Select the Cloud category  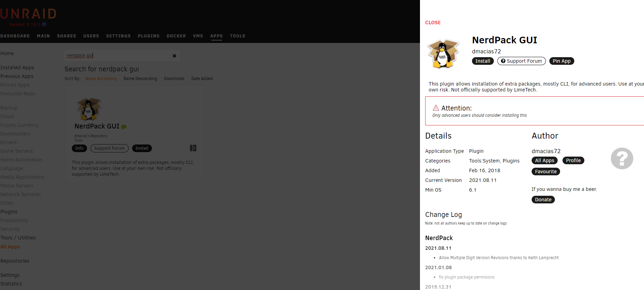click(7, 116)
